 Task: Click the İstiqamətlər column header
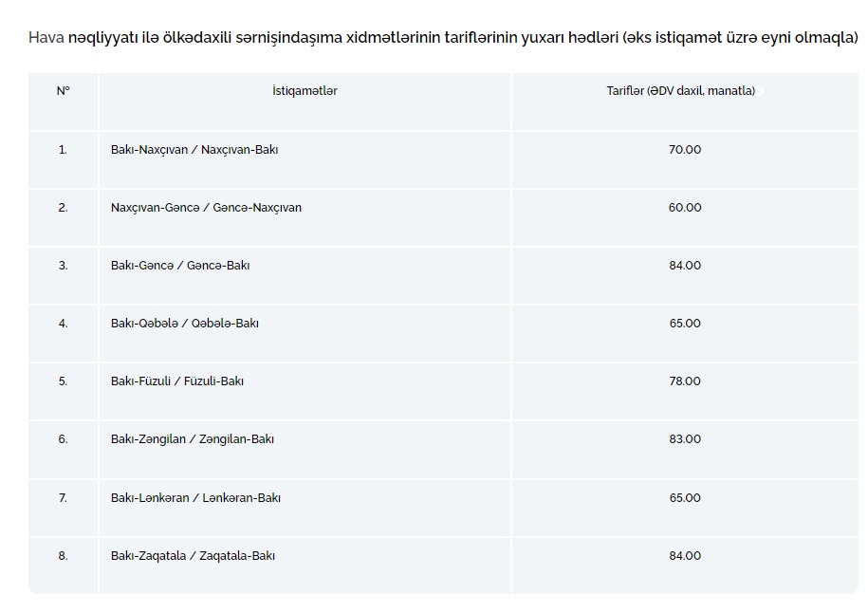pos(305,91)
